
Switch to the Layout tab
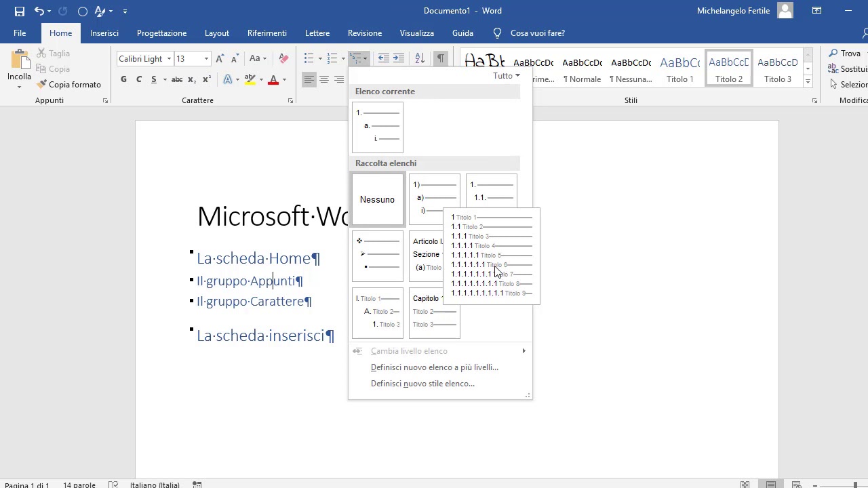pyautogui.click(x=217, y=33)
